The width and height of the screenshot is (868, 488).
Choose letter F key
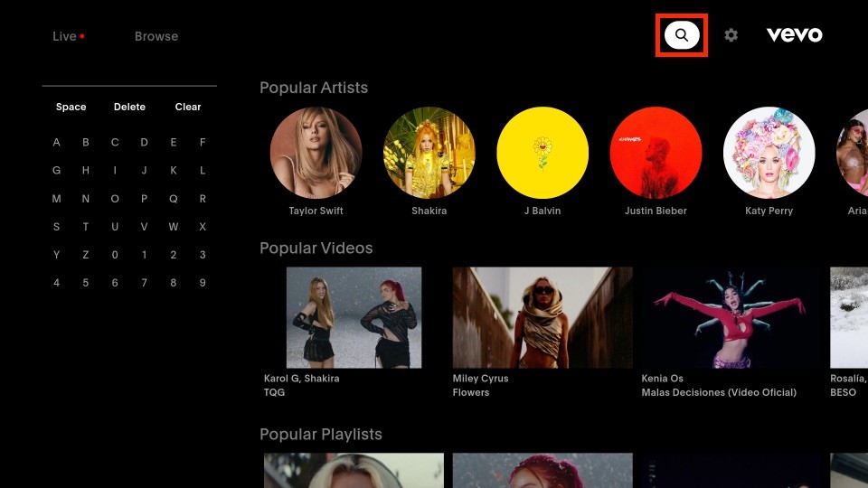pyautogui.click(x=203, y=142)
